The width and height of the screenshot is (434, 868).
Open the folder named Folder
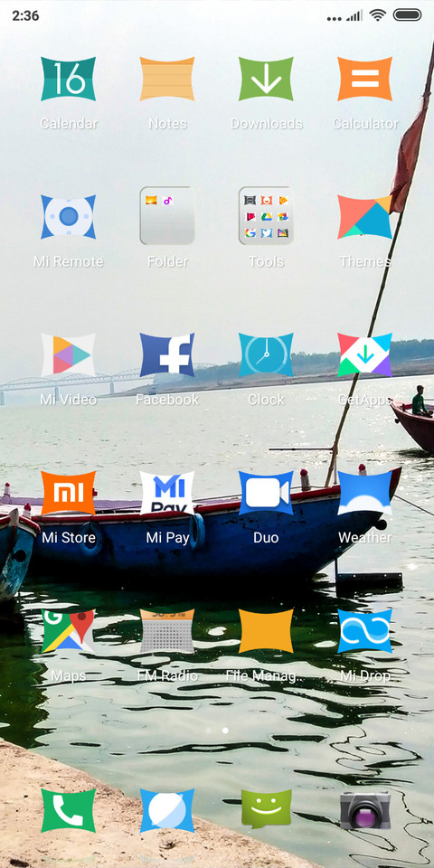[167, 216]
